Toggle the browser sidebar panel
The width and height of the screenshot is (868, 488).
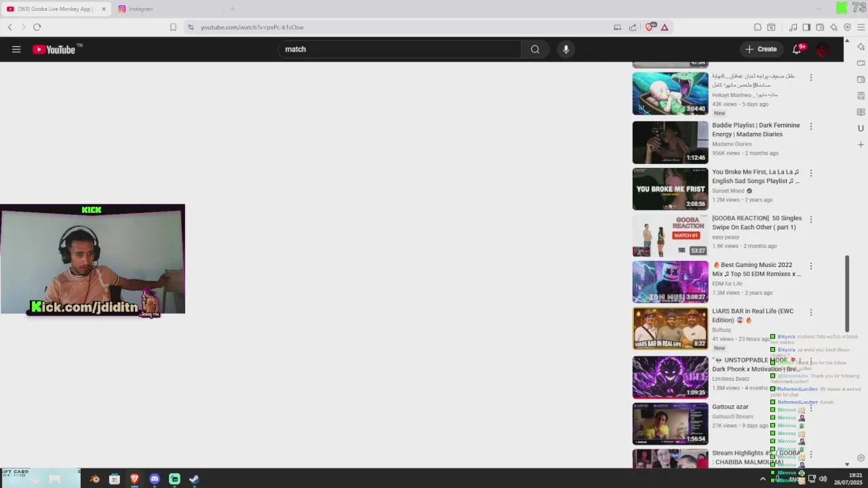(806, 27)
